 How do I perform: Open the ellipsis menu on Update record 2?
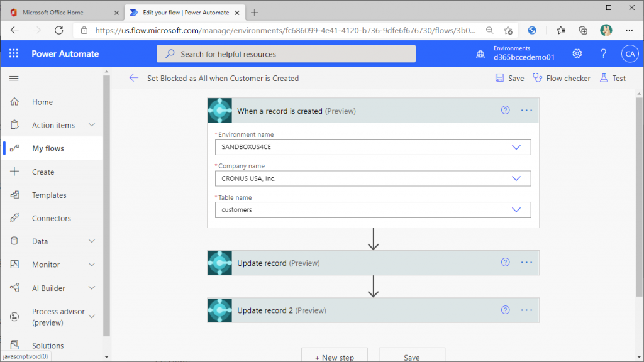[526, 310]
